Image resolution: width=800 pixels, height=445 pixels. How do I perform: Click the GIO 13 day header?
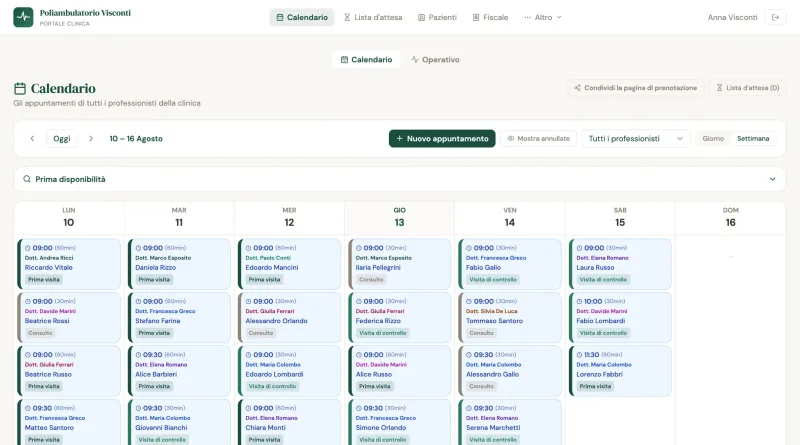(x=399, y=218)
